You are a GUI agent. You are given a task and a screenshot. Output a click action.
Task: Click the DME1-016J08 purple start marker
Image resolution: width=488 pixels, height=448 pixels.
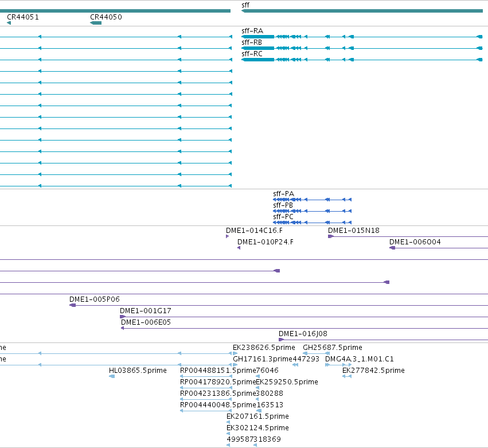coord(282,340)
